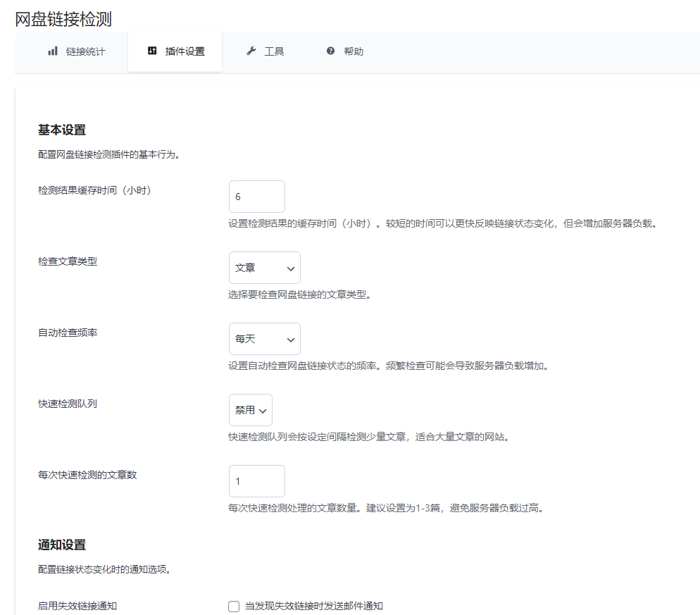The image size is (700, 615).
Task: Open the 检查文章类型 dropdown showing 文章
Action: (x=264, y=268)
